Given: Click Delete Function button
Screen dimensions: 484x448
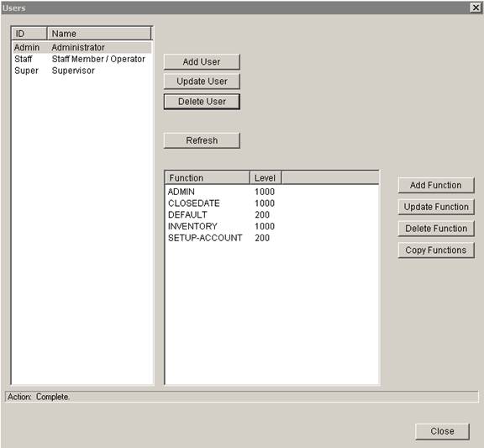Looking at the screenshot, I should click(436, 229).
